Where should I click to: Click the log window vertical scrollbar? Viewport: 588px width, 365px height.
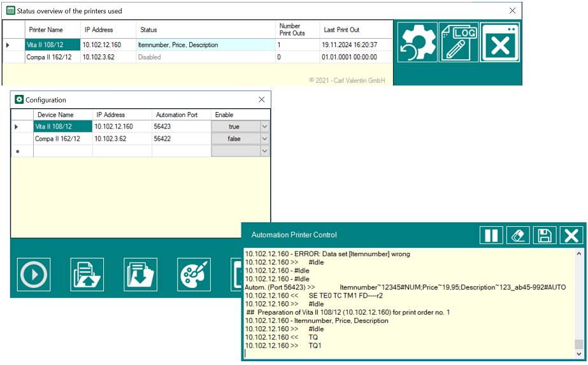578,299
